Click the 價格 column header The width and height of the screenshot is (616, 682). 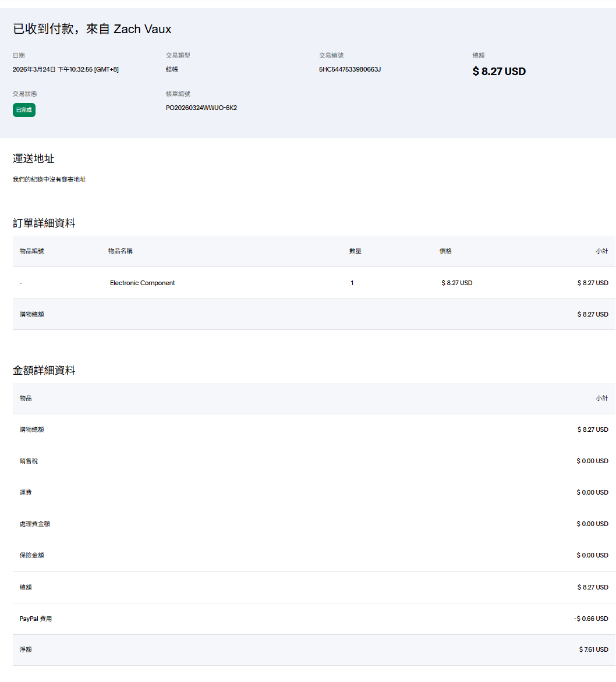pos(445,251)
